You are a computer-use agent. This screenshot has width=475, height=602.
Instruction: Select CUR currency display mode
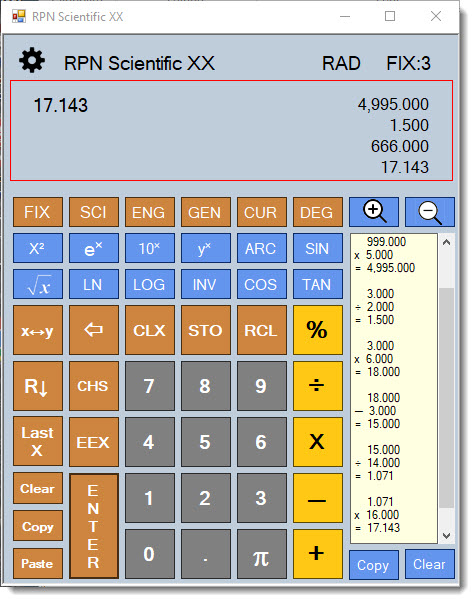click(x=261, y=212)
